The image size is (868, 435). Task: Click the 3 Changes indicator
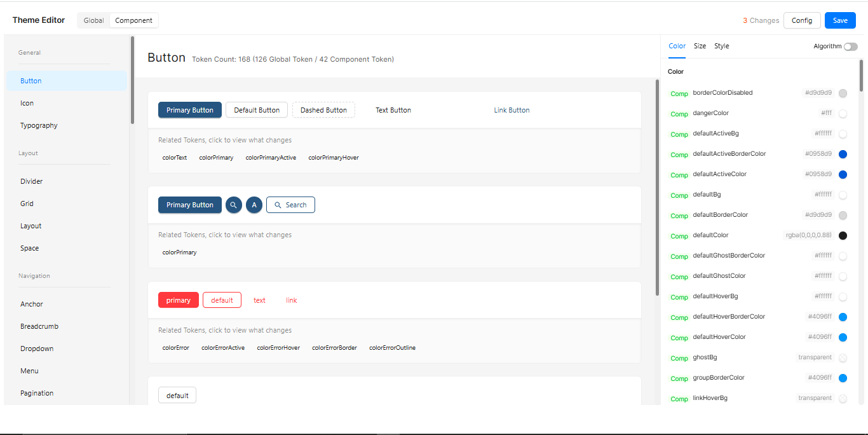(761, 20)
